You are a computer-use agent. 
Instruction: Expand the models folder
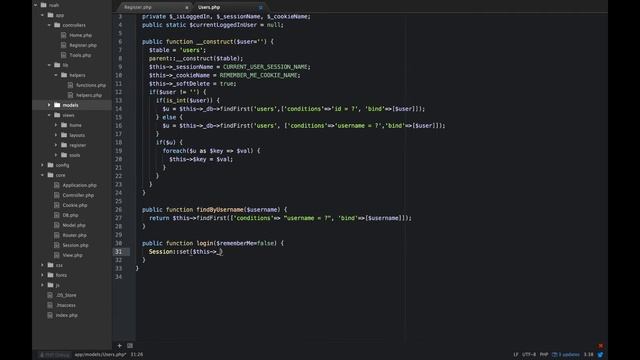tap(49, 105)
